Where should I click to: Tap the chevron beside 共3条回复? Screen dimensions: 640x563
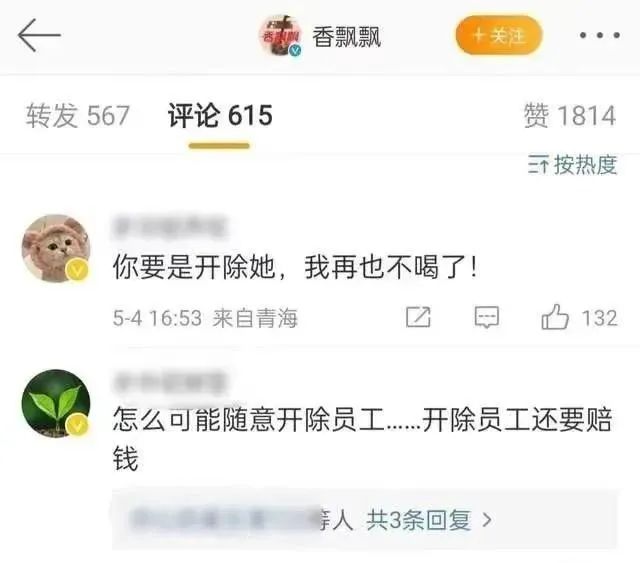click(x=487, y=520)
